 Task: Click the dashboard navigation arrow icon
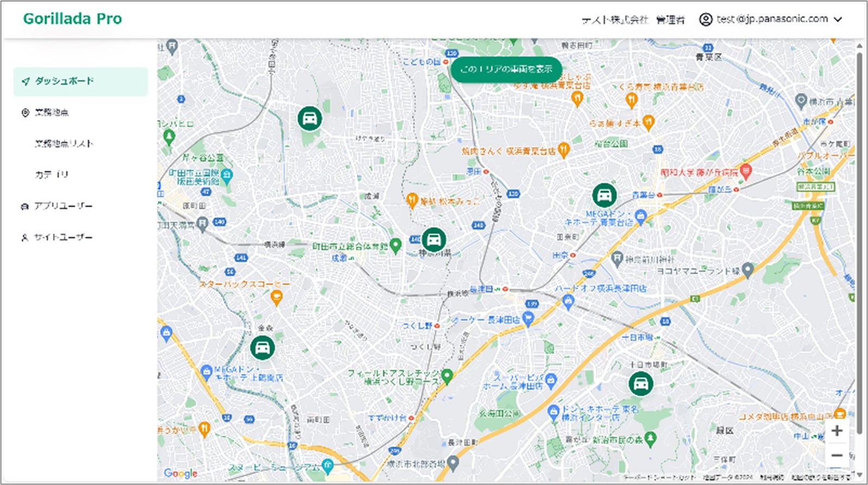point(25,81)
